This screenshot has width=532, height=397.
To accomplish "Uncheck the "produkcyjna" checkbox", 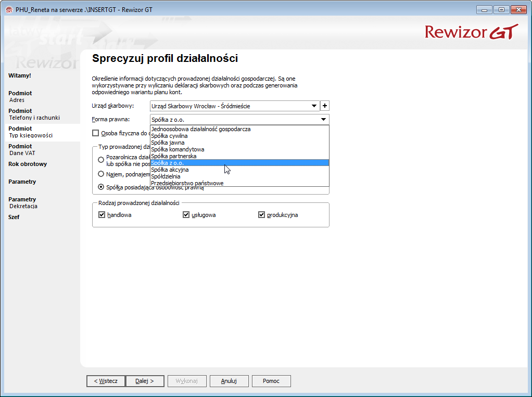I will click(x=261, y=214).
